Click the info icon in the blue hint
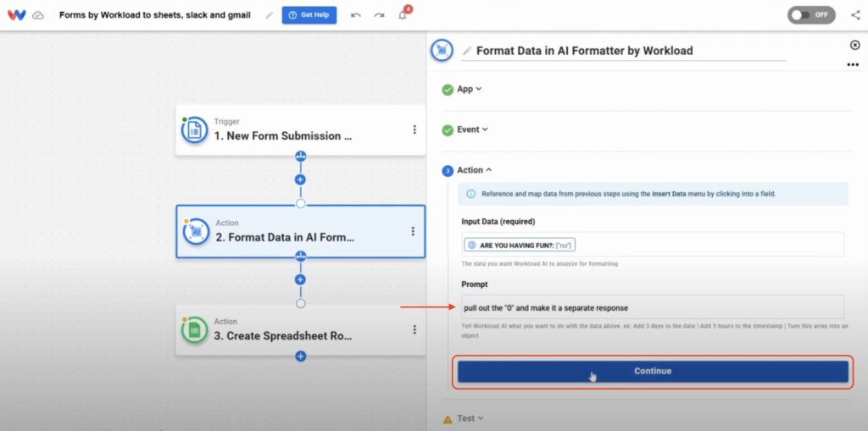The image size is (868, 431). pos(470,194)
